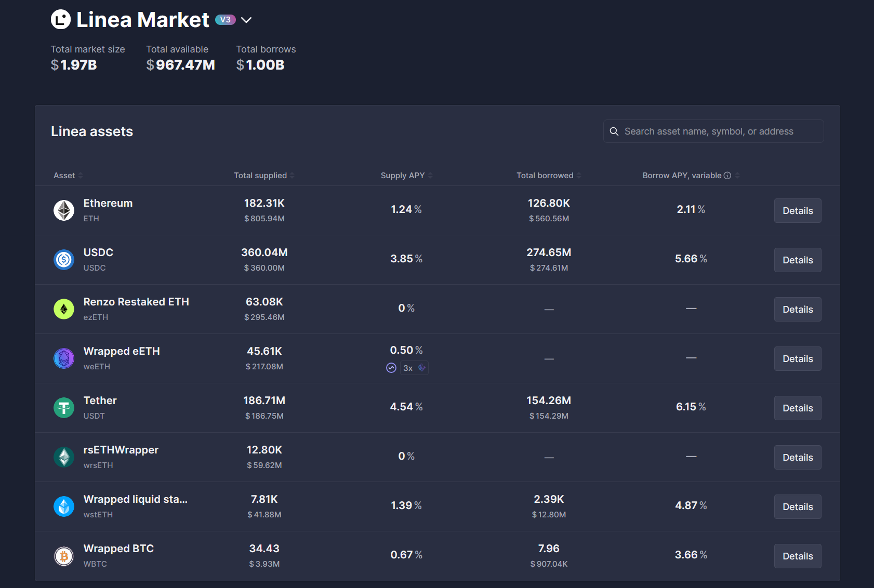Click the 360.04M total supplied value
The image size is (874, 588).
264,252
